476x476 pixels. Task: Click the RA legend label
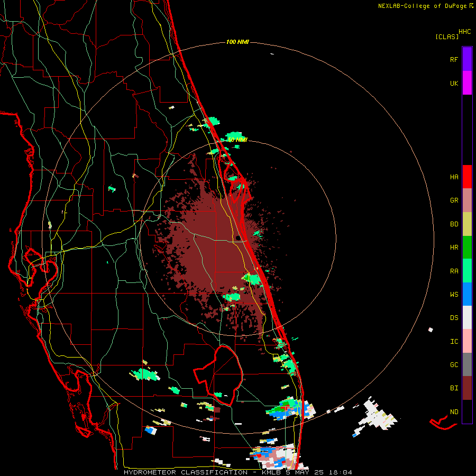[x=454, y=271]
